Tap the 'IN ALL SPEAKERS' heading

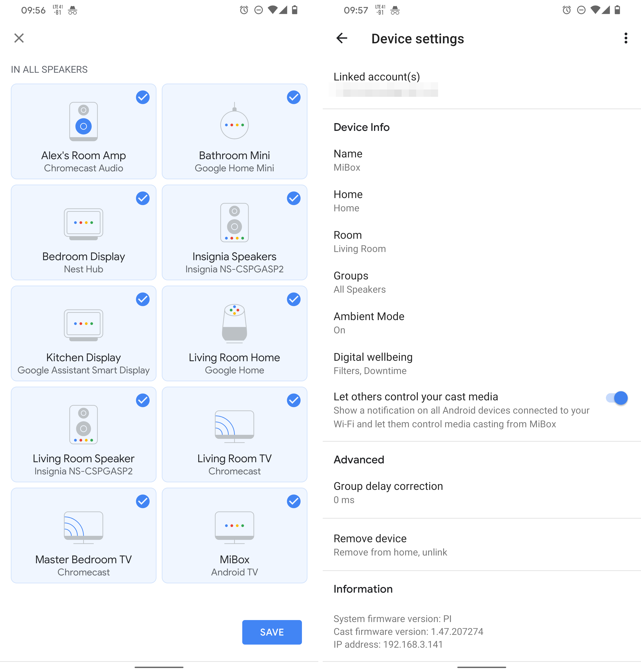[x=49, y=69]
